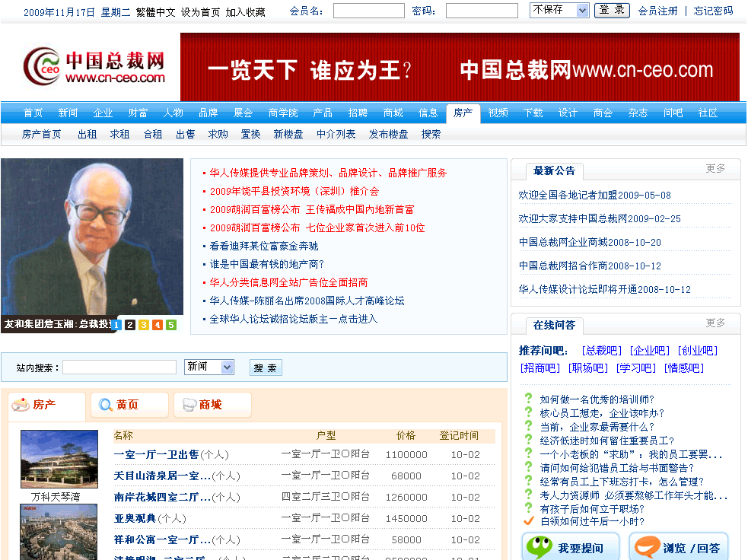Click the 登记时间 column header
The image size is (748, 560).
pos(458,435)
